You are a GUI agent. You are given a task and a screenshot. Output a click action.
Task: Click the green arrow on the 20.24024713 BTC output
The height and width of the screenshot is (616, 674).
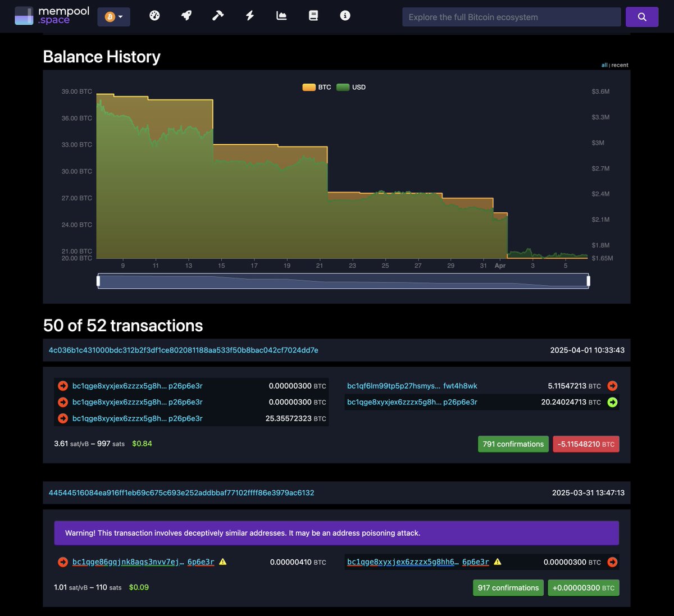pos(612,402)
